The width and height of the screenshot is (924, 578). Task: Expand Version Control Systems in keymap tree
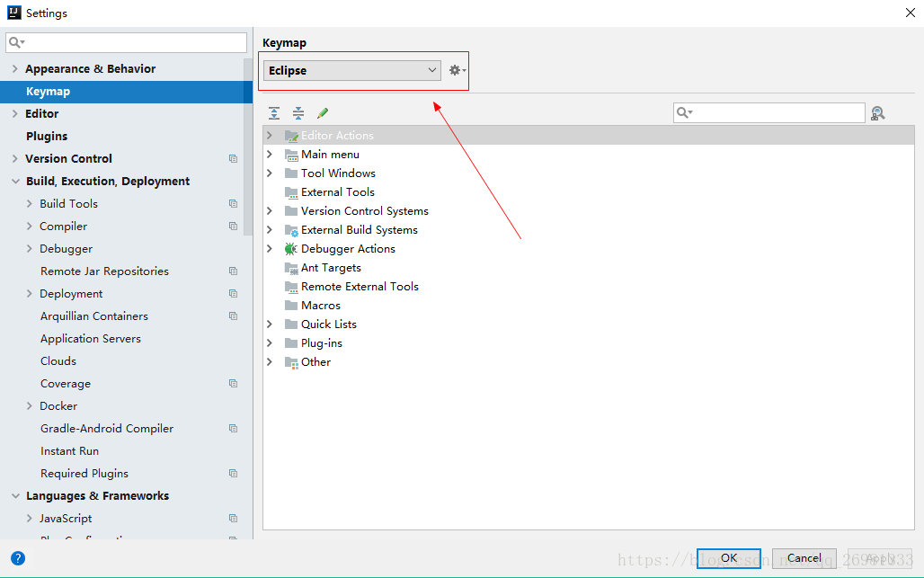tap(270, 211)
